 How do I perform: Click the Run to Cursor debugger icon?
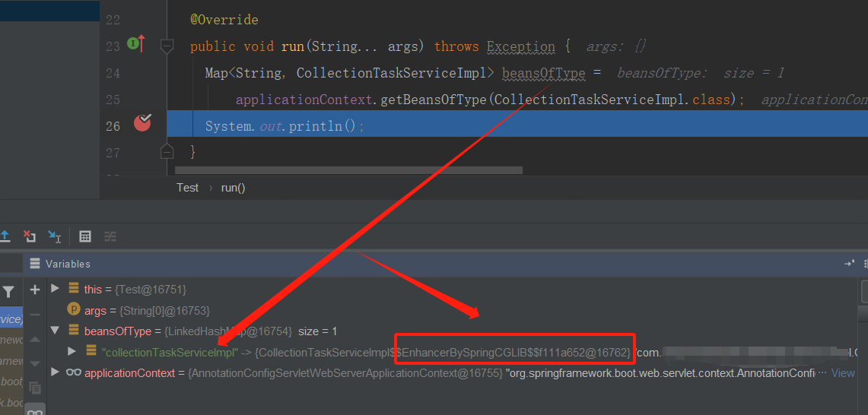[x=54, y=237]
